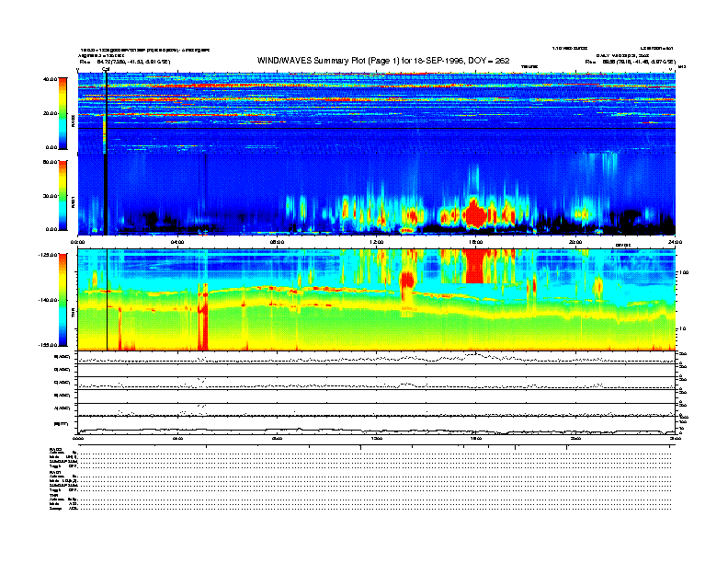Click the large red burst in RAD1 panel

coord(475,213)
